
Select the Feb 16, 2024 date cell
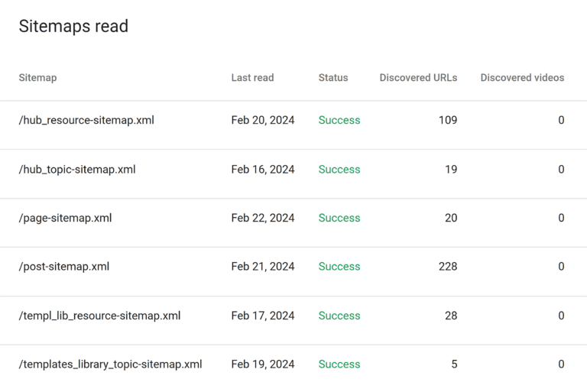263,169
